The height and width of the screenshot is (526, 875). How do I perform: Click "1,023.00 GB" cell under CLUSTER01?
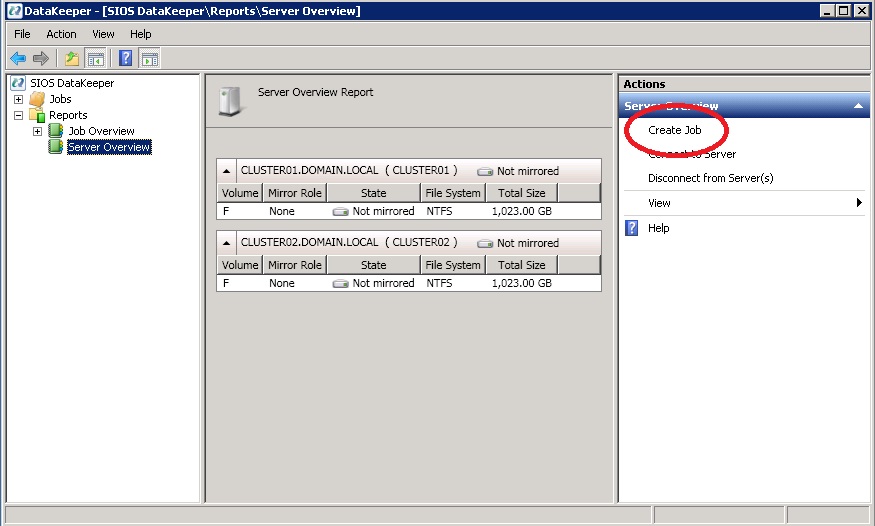click(x=522, y=211)
